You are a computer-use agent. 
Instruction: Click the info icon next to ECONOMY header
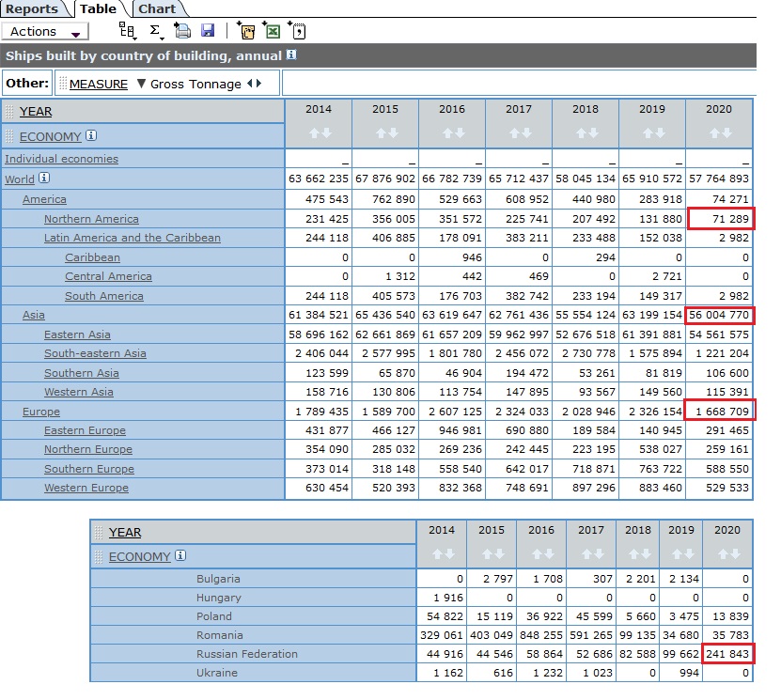[90, 135]
